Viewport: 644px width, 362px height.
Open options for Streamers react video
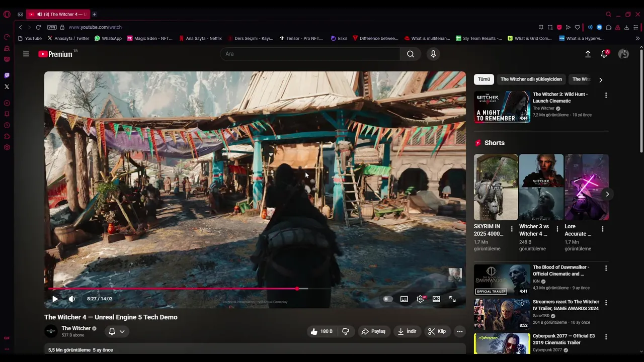tap(606, 303)
